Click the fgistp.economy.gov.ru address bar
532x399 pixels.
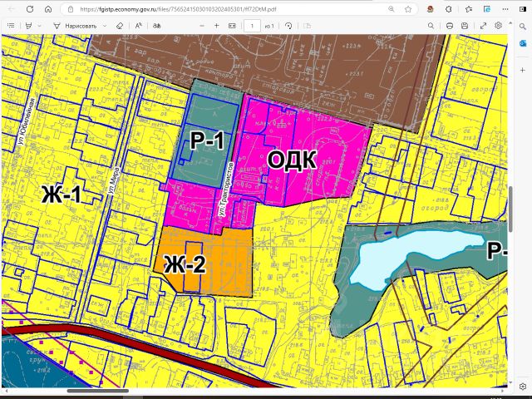[178, 9]
